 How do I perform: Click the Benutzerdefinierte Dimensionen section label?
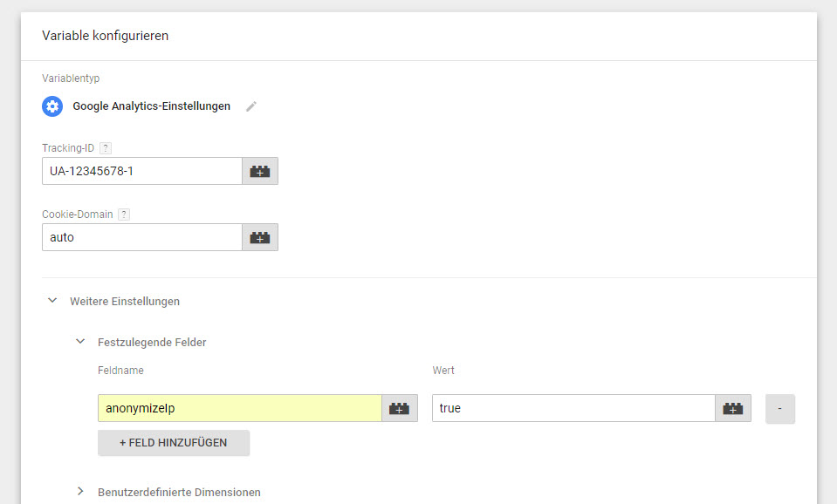point(179,493)
